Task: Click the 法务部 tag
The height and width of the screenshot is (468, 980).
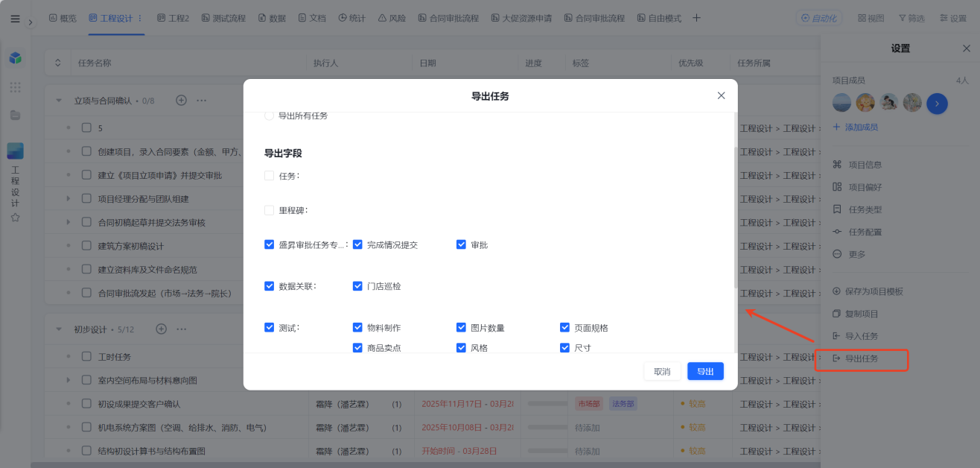Action: pos(623,404)
